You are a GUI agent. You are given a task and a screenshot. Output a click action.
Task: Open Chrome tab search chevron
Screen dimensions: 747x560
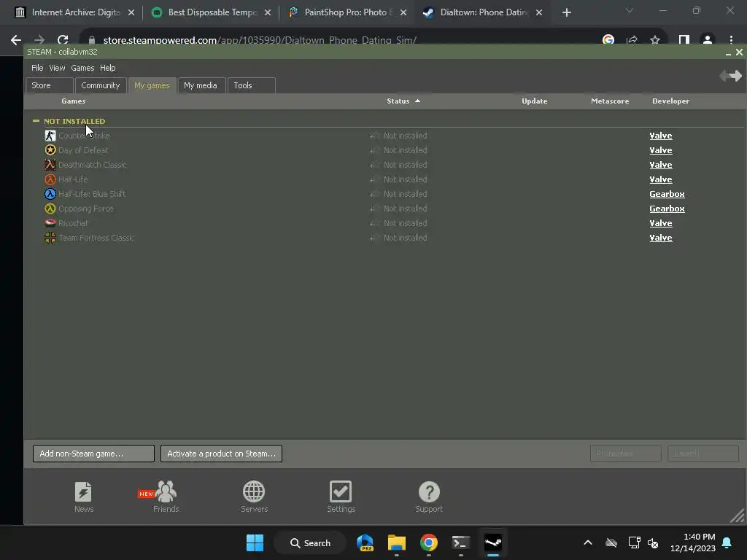tap(630, 10)
